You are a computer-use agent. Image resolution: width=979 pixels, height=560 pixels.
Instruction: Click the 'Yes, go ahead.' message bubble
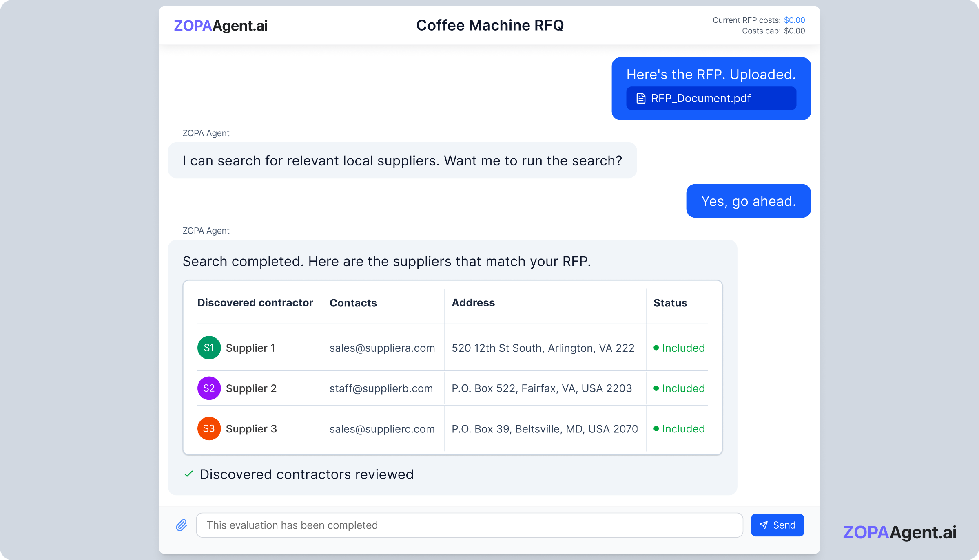[x=748, y=201]
